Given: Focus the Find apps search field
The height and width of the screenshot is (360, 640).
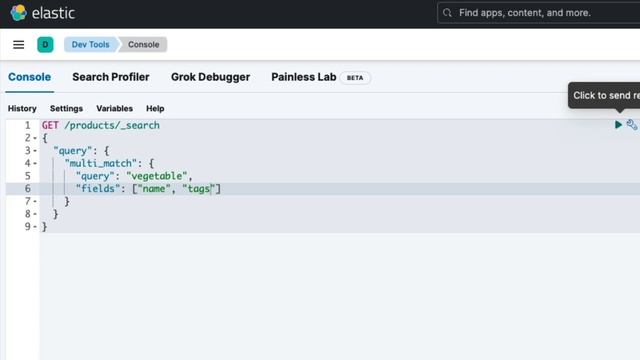Looking at the screenshot, I should pos(539,13).
